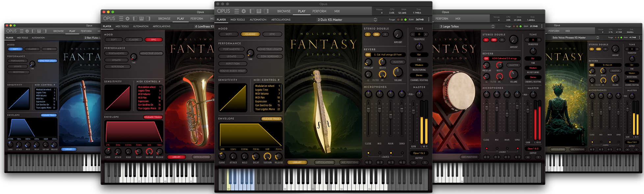
Task: Open settings gear in the Fantasy Strings window
Action: (244, 11)
